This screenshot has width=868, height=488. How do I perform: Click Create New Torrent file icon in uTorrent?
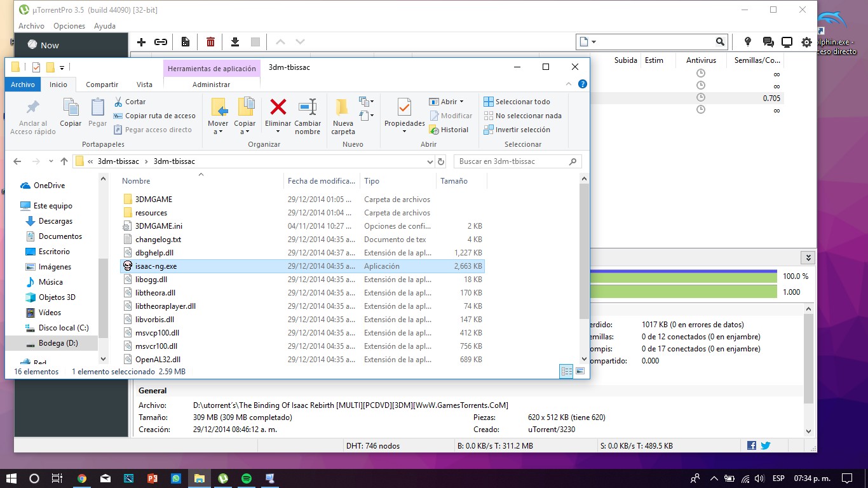coord(186,42)
